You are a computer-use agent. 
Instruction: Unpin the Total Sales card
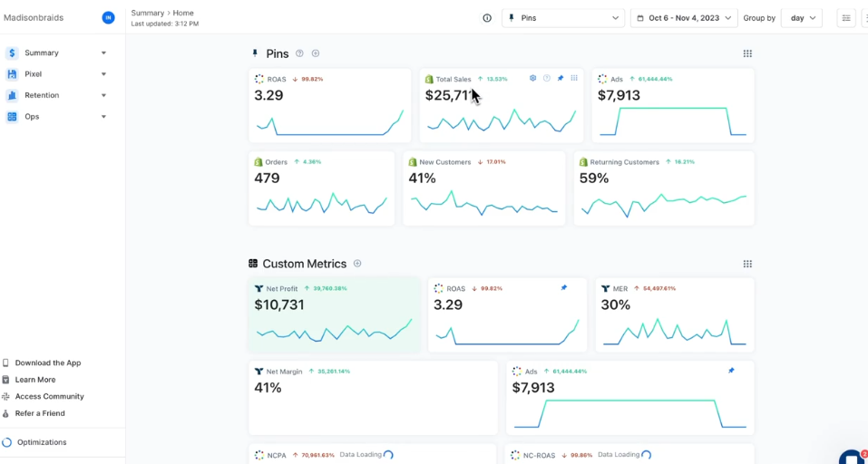(x=561, y=79)
